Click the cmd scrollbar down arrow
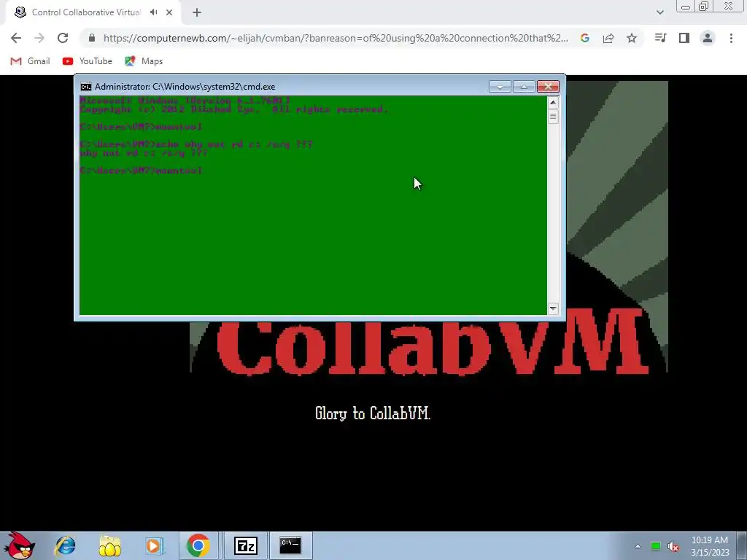747x560 pixels. [x=553, y=308]
